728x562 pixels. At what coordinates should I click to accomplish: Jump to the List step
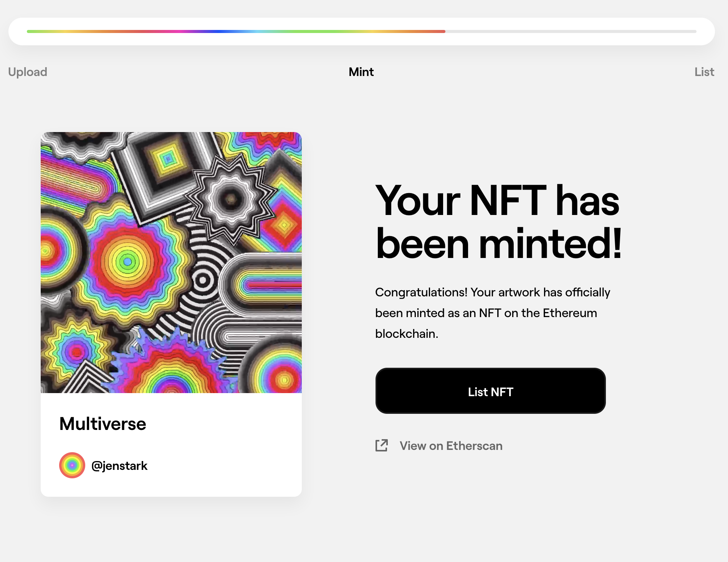click(704, 72)
